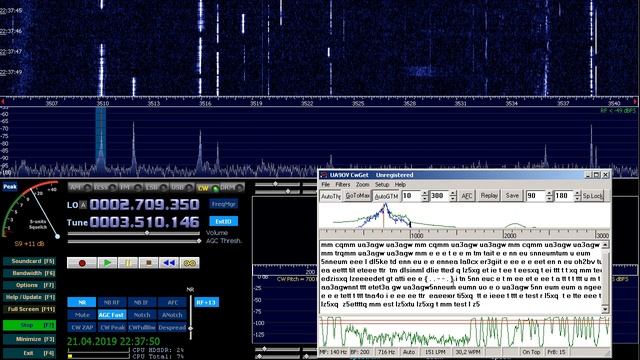Open CwGet Setup menu
Screen dimensions: 640x360
(x=382, y=185)
